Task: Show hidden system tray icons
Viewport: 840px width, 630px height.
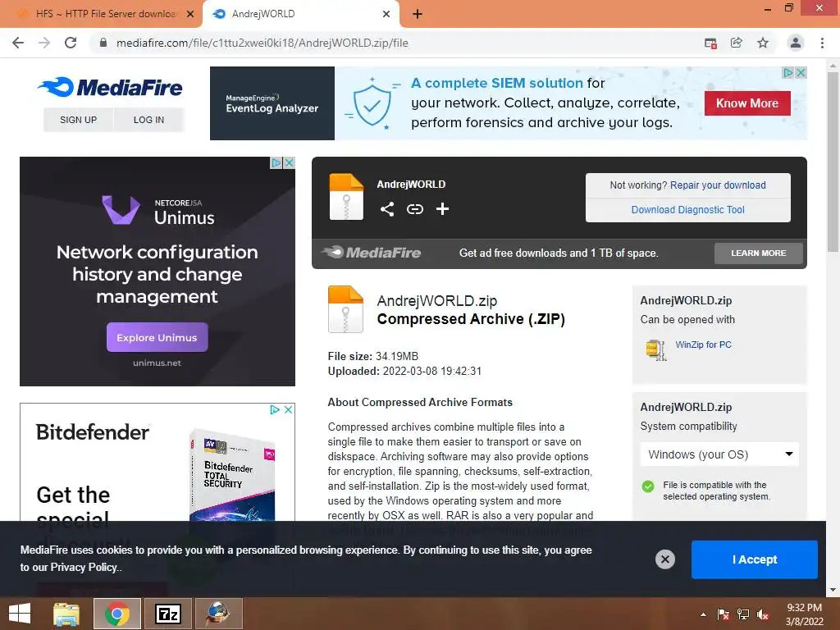Action: tap(703, 614)
